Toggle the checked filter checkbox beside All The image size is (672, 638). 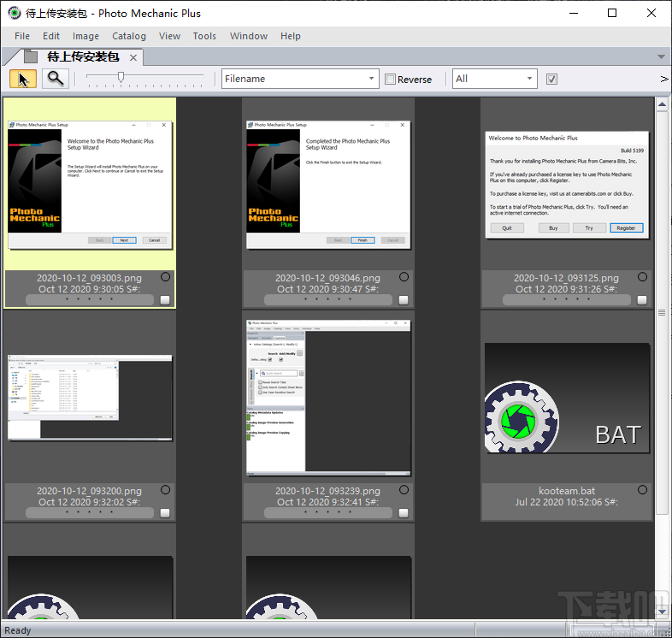(x=551, y=80)
